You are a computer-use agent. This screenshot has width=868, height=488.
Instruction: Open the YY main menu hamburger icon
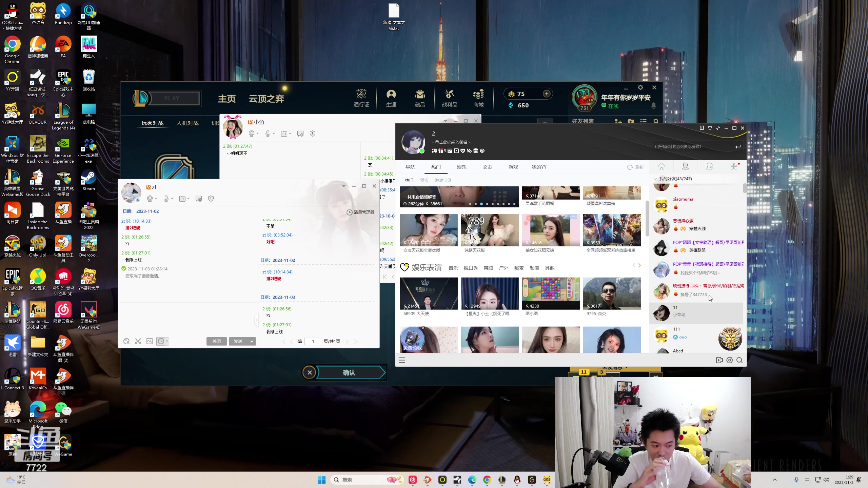point(402,360)
